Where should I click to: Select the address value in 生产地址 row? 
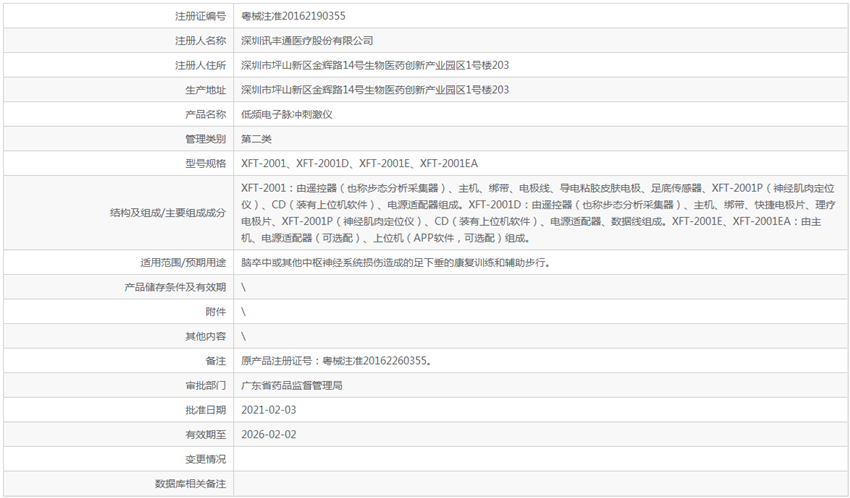coord(375,90)
